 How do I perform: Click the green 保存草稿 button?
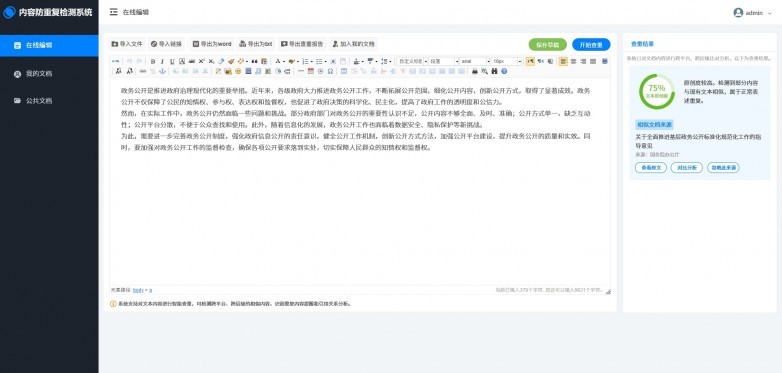548,44
